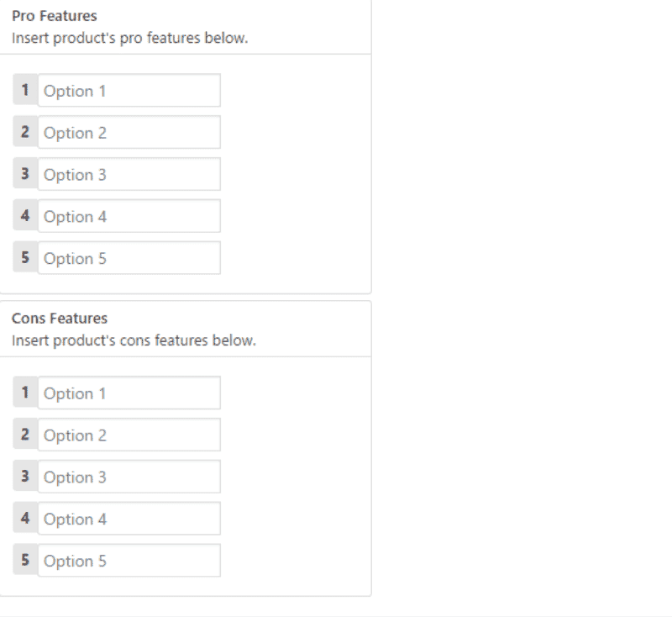The width and height of the screenshot is (672, 617).
Task: Click number 3 badge in Cons Features
Action: tap(25, 477)
